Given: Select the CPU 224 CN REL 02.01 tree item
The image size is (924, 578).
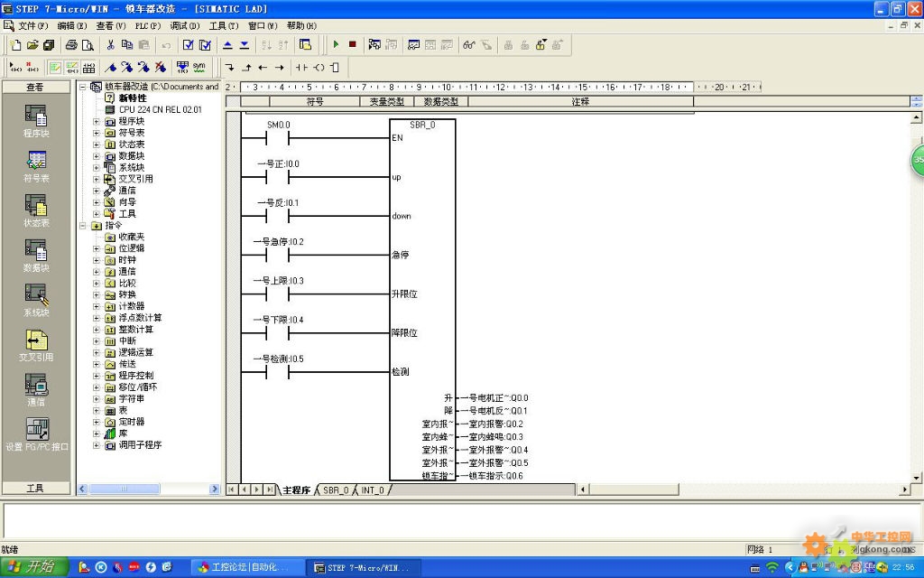Looking at the screenshot, I should (x=160, y=109).
